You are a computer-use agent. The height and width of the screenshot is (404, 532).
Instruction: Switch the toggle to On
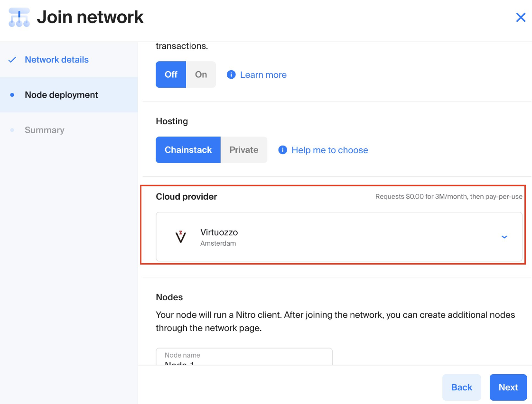[x=201, y=74]
